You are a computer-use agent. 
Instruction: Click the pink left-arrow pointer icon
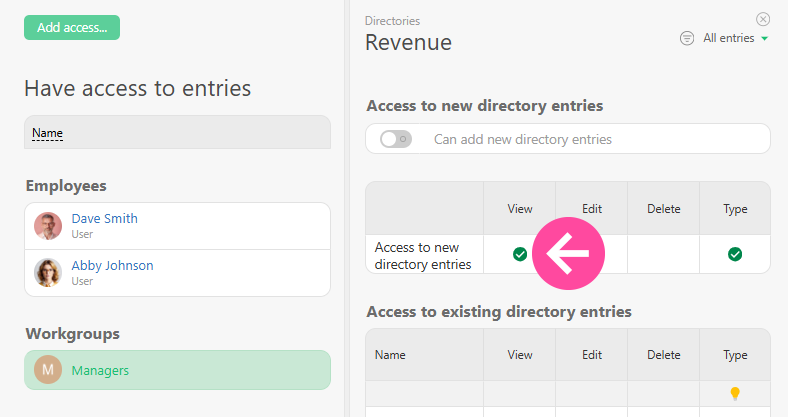tap(568, 254)
